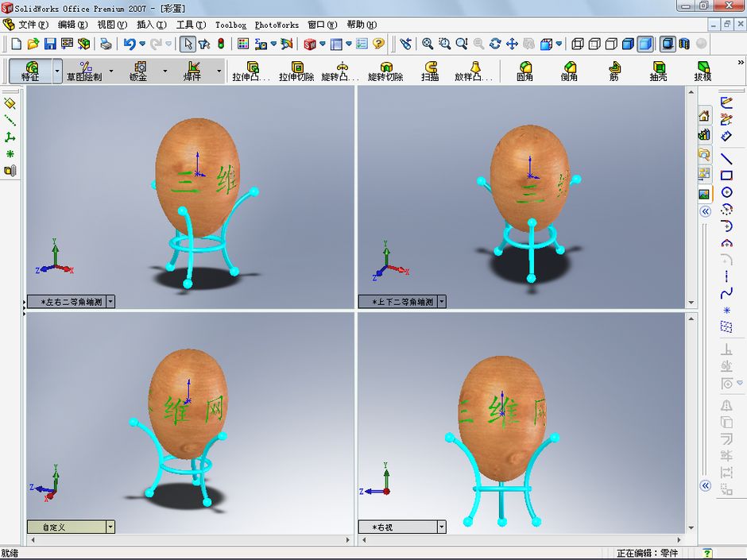Select the Spline sketch tool

point(726,293)
